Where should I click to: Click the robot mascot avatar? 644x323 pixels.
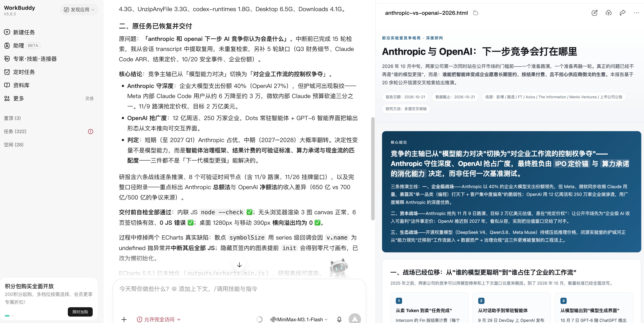[339, 268]
